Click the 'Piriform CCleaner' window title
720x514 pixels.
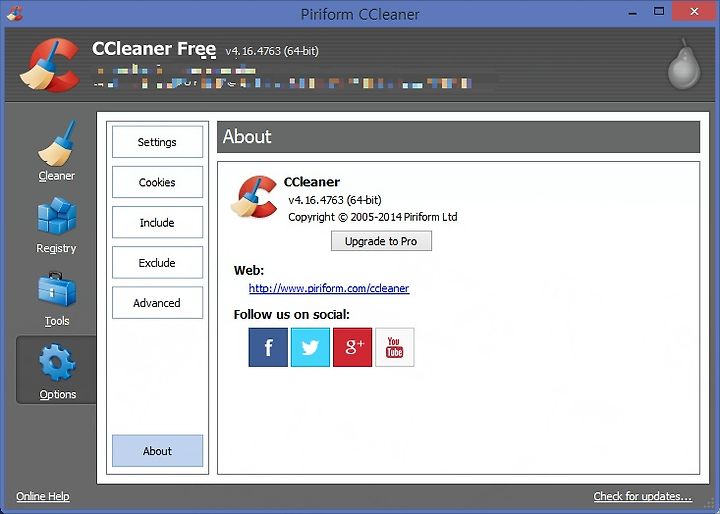(360, 14)
